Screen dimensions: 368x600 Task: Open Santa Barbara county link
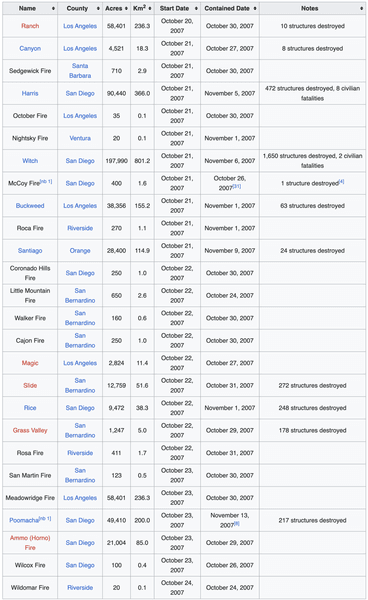pos(80,71)
